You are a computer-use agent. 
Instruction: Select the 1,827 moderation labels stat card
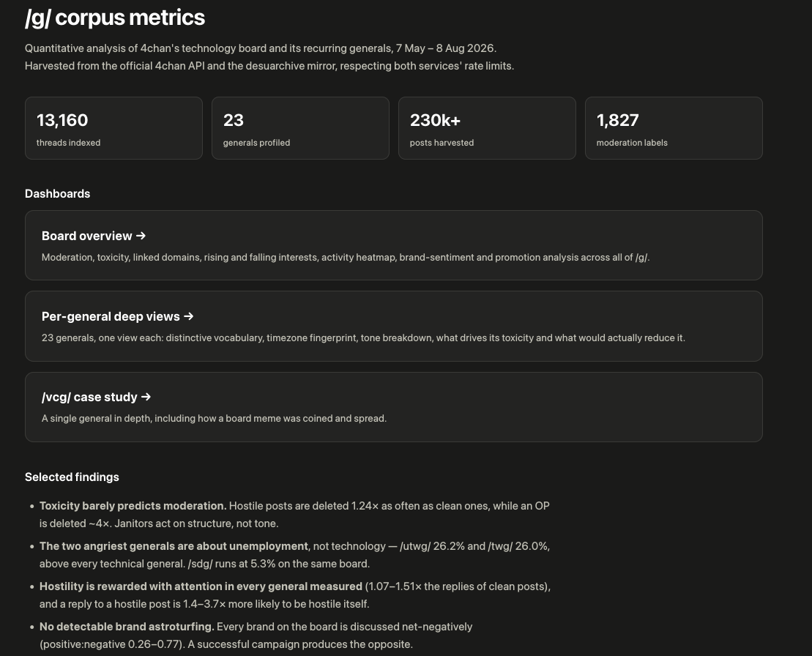674,128
